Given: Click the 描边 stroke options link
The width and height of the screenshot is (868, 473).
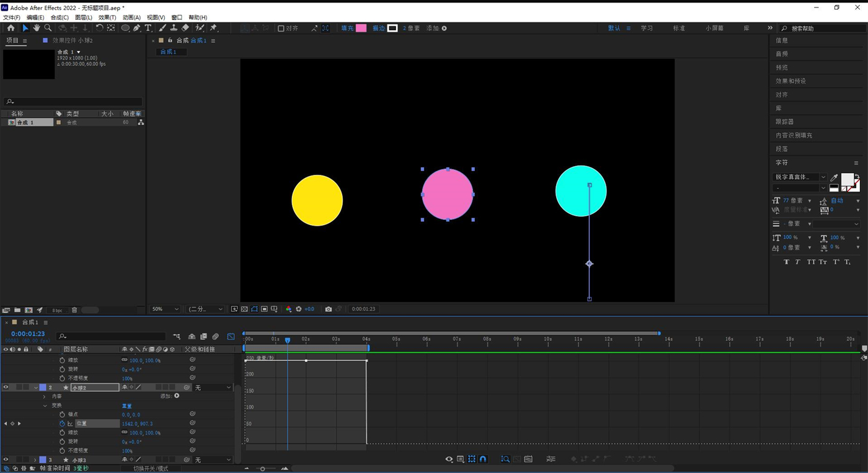Looking at the screenshot, I should pyautogui.click(x=378, y=28).
